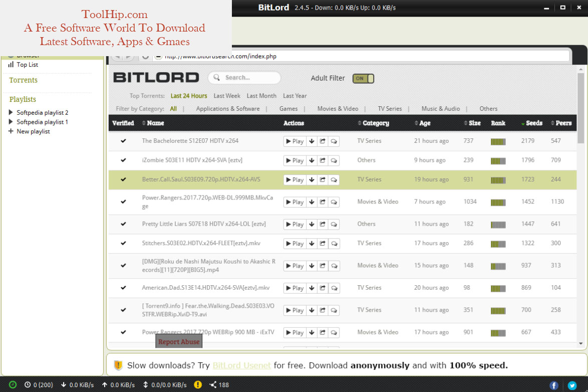Filter by Others category

488,108
